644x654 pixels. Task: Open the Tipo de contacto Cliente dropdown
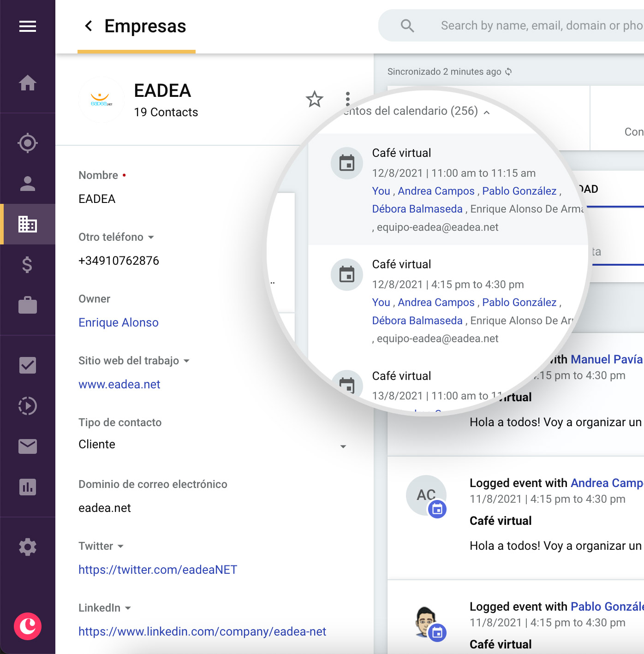point(343,446)
